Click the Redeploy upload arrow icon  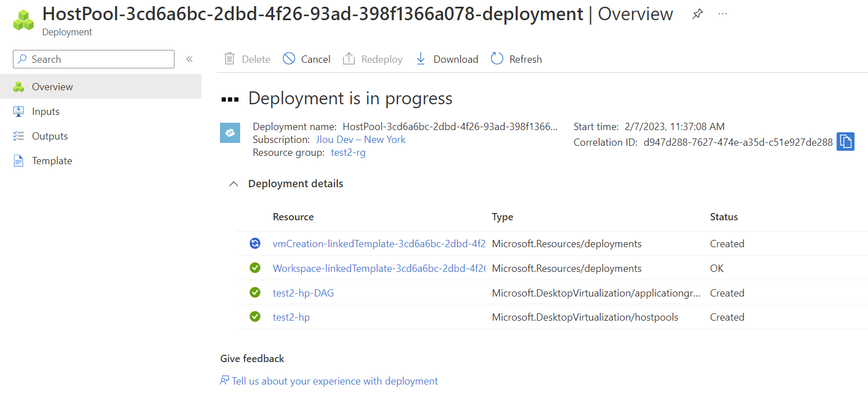349,59
